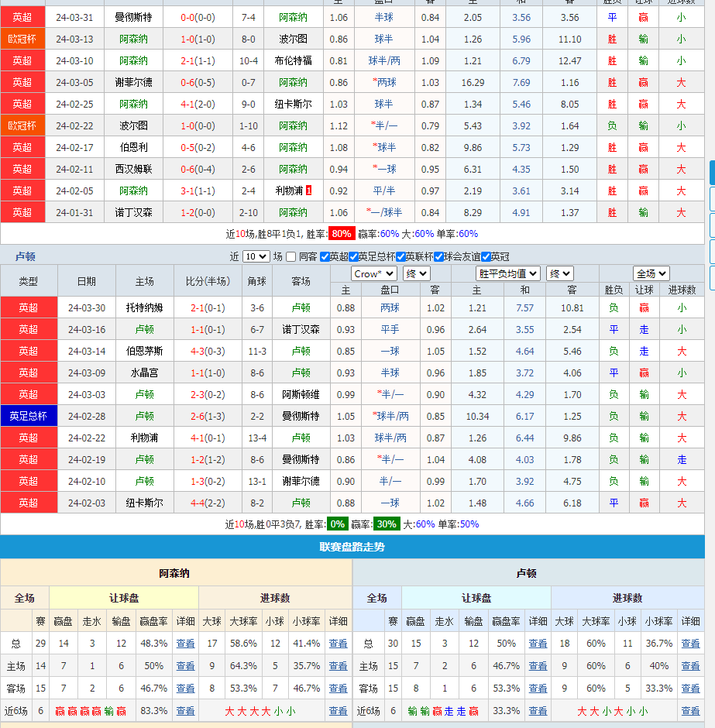Open the recent matches count dropdown showing 10
The width and height of the screenshot is (715, 728).
(256, 257)
